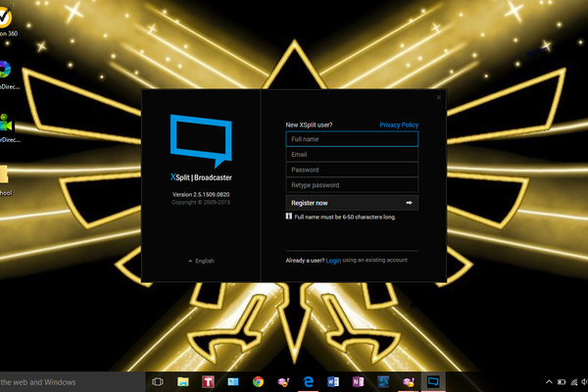This screenshot has height=392, width=588.
Task: Open Task View from the taskbar
Action: click(x=158, y=382)
